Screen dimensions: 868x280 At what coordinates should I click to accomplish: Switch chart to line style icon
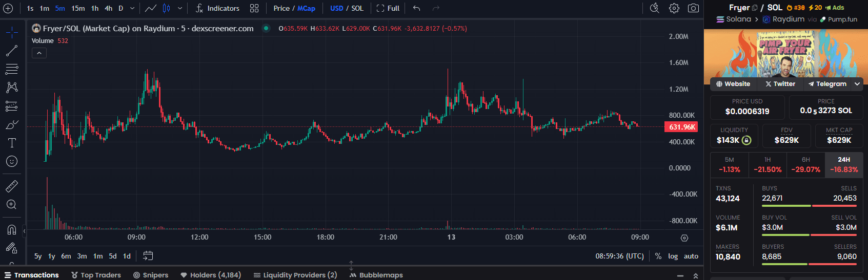151,8
